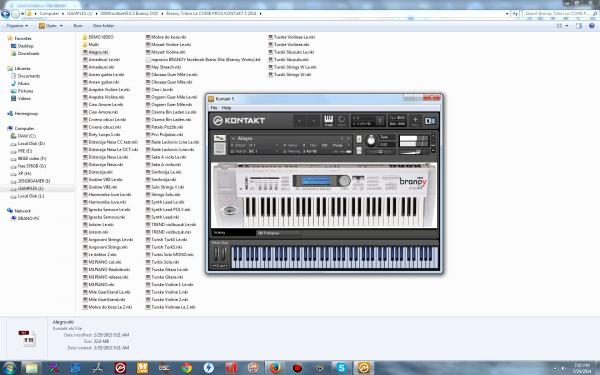The width and height of the screenshot is (600, 375).
Task: Adjust the Alegro instrument volume slider
Action: [414, 152]
